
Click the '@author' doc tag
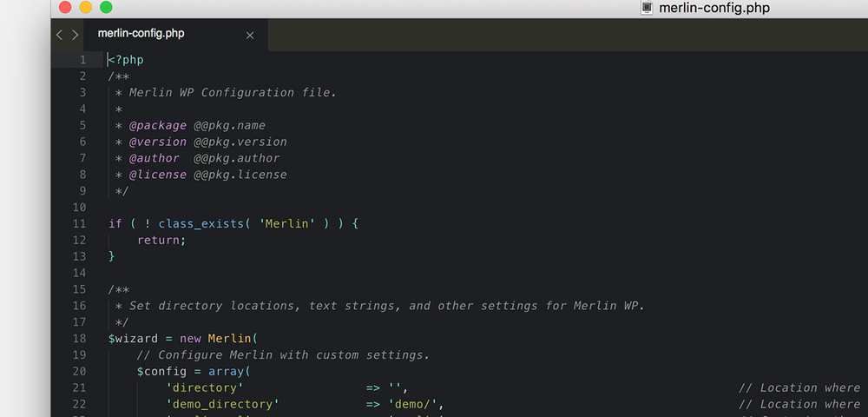coord(155,158)
